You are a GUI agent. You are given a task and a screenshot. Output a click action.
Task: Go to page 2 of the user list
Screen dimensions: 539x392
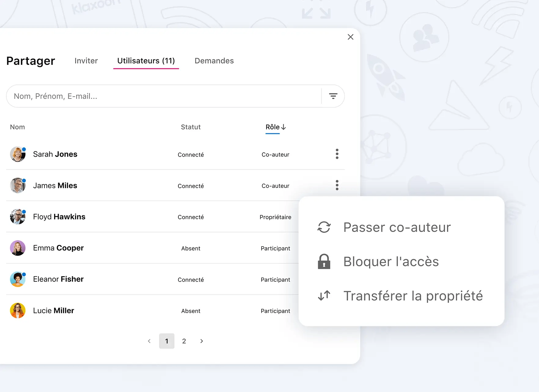(x=184, y=341)
